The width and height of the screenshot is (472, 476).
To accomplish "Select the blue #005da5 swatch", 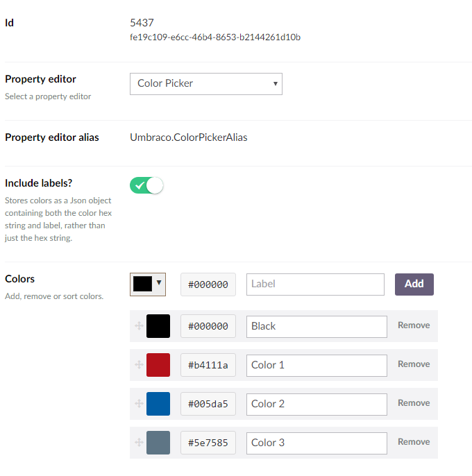I will tap(158, 404).
